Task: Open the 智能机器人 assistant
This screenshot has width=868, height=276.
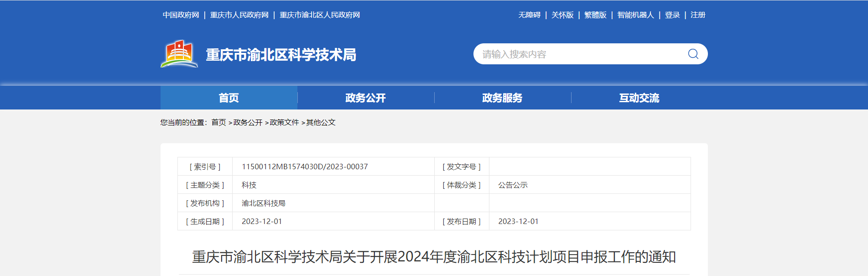Action: tap(635, 15)
